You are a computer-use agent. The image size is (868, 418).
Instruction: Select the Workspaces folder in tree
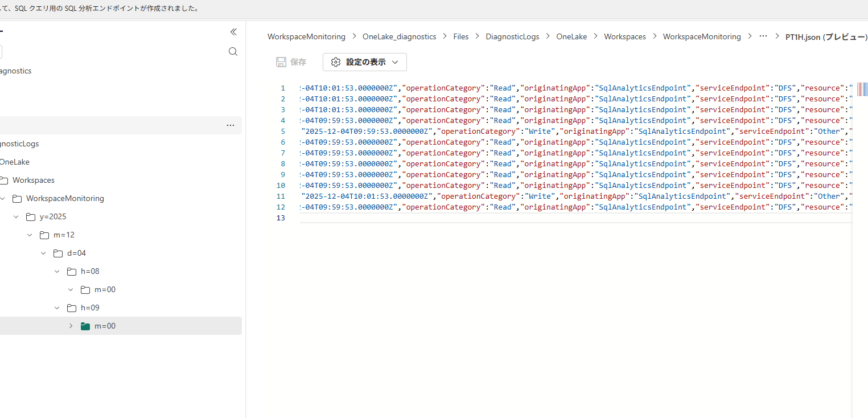click(x=34, y=181)
